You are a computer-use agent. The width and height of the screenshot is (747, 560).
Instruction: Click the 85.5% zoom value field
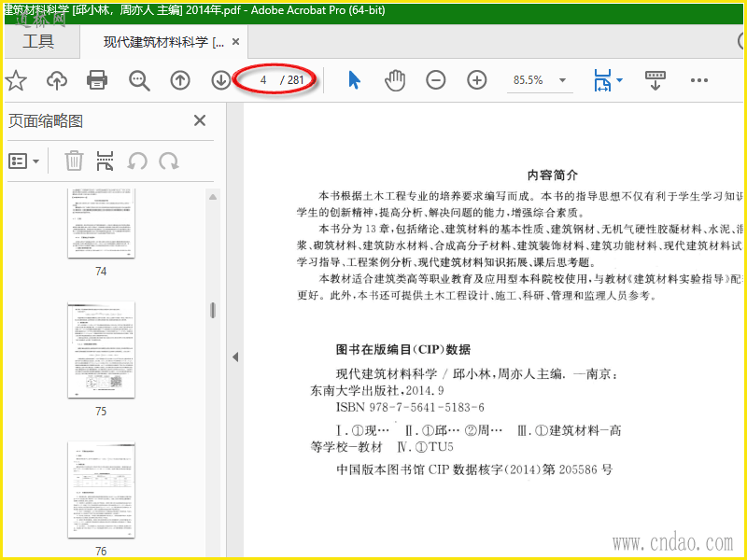[528, 80]
